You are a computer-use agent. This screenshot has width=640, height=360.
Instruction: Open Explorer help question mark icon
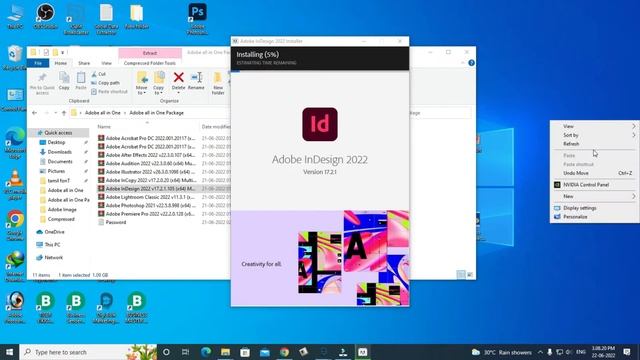[x=471, y=63]
